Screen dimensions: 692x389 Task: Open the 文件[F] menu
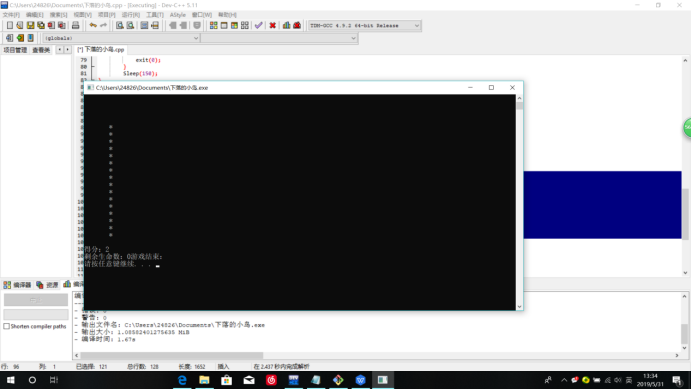click(11, 15)
